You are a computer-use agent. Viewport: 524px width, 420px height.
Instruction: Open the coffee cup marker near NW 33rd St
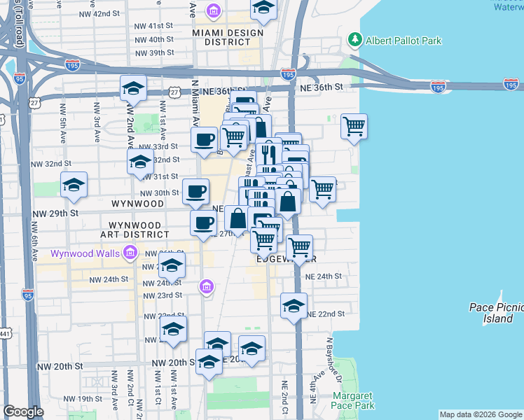coord(204,142)
